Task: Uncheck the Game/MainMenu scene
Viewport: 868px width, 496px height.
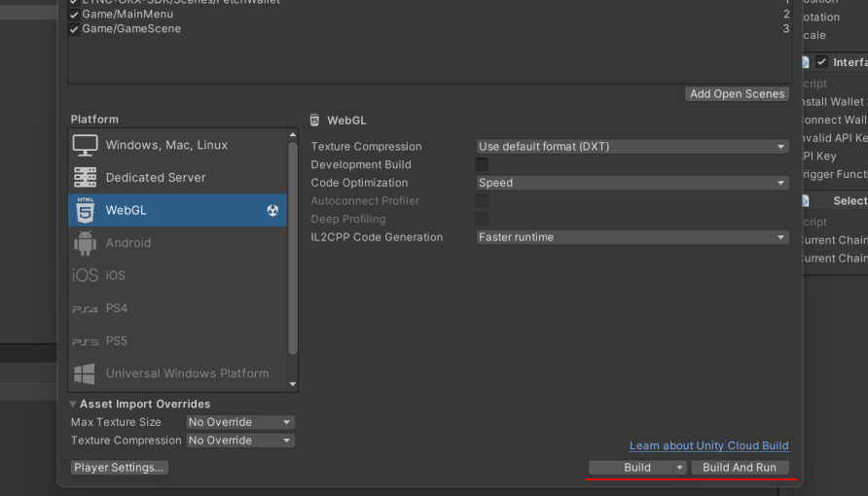Action: click(x=74, y=15)
